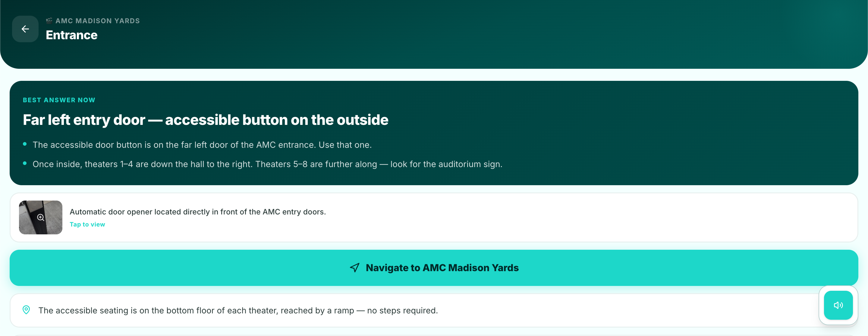Viewport: 868px width, 336px height.
Task: Click the 'Automatic door opener' description text
Action: click(x=198, y=212)
